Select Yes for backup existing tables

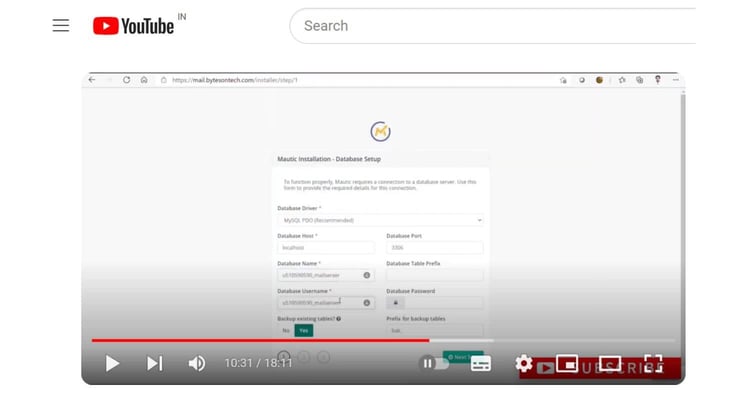pos(304,331)
